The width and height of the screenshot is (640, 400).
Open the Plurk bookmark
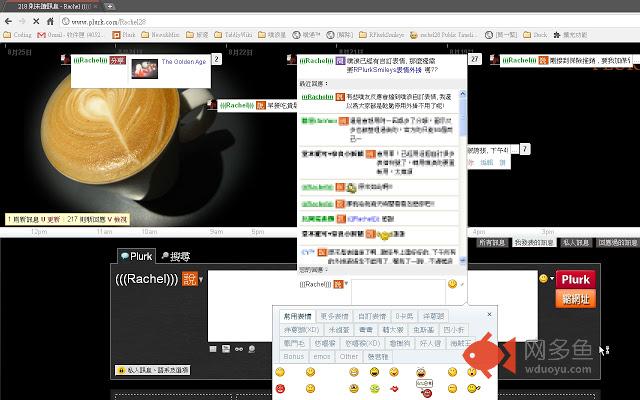point(124,35)
